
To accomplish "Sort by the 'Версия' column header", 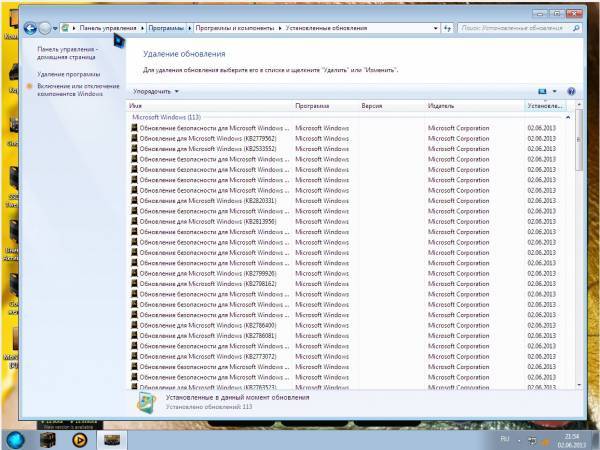I will point(392,106).
